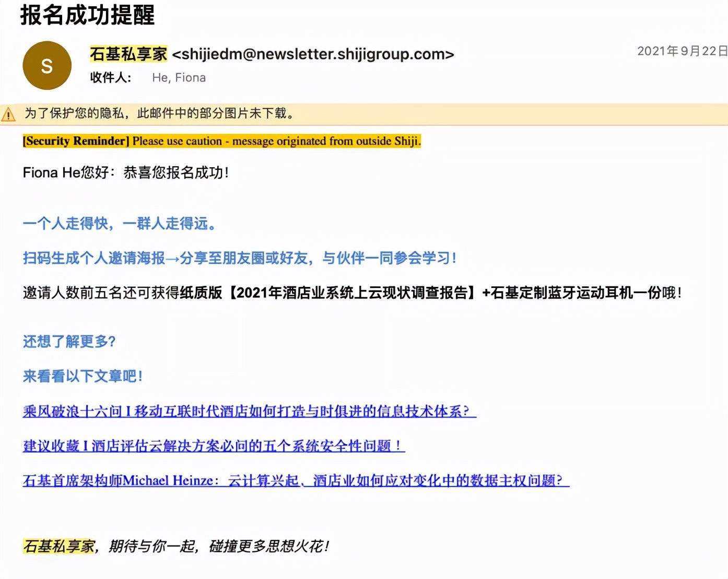728x579 pixels.
Task: Open link 建议收藏 酒店评估云解决方案
Action: pyautogui.click(x=214, y=446)
